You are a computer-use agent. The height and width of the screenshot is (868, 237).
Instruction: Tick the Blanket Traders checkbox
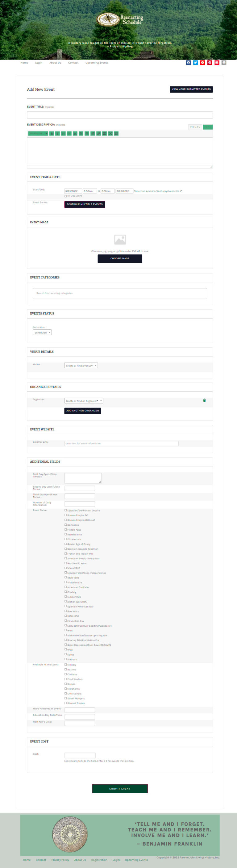66,703
